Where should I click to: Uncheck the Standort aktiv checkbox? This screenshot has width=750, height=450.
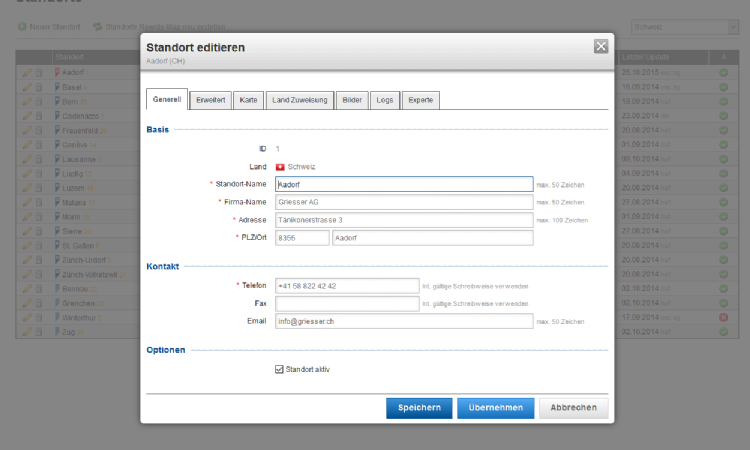click(x=279, y=369)
